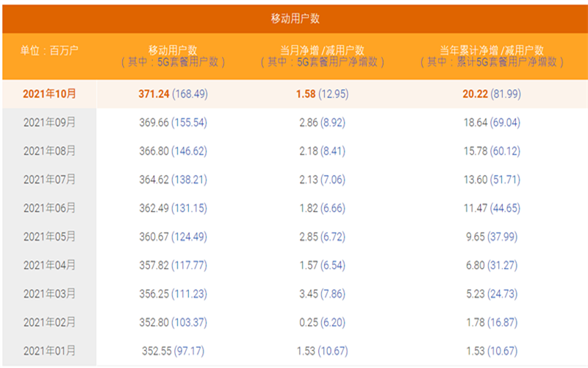Pick the '1.82 (6.66)' cell

tap(323, 208)
